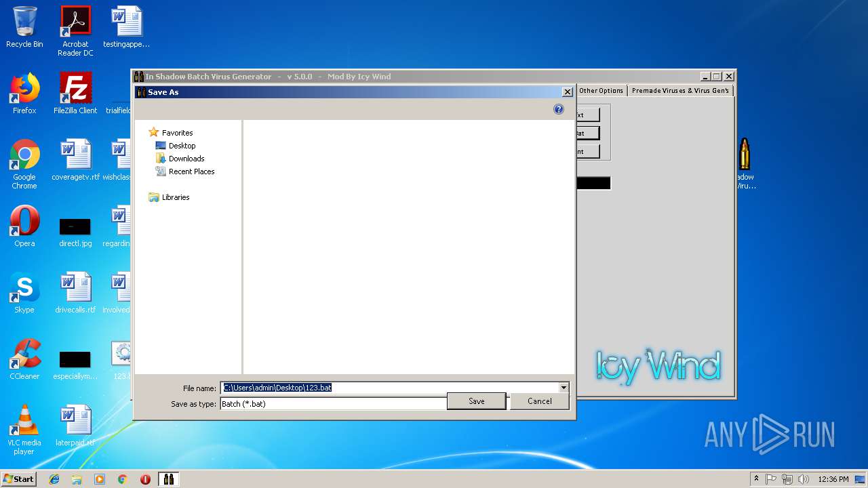Open Windows Explorer from the taskbar

[77, 479]
